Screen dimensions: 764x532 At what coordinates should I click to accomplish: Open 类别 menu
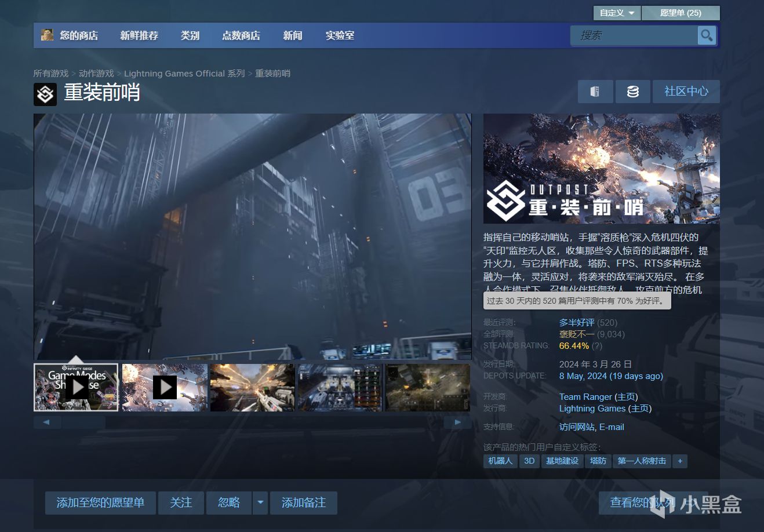[x=190, y=35]
